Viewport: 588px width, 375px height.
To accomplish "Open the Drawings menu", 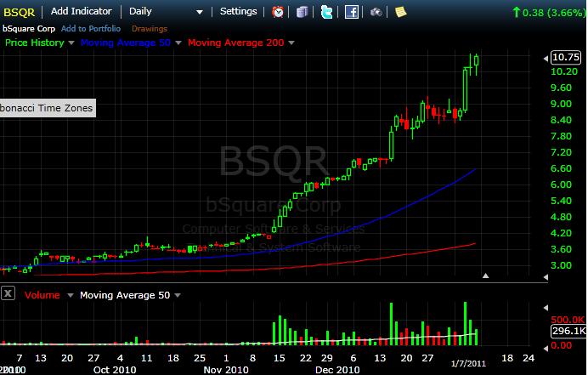I will (150, 29).
